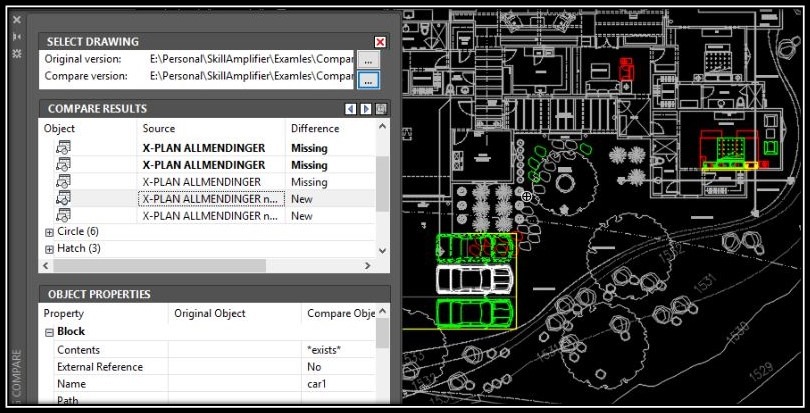Screen dimensions: 810x413
Task: Select the Circle (6) tree row label
Action: click(78, 232)
